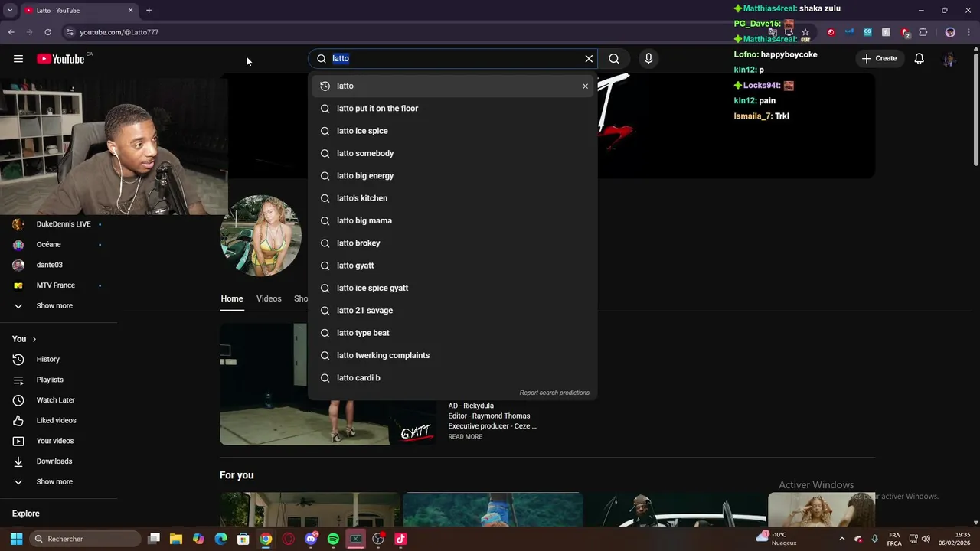Select suggestion 'latto twerking complaints'
The width and height of the screenshot is (980, 551).
pyautogui.click(x=452, y=355)
